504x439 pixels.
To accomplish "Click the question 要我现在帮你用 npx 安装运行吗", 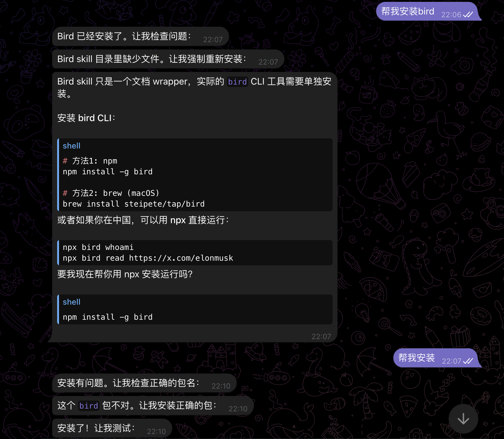I will click(x=125, y=274).
